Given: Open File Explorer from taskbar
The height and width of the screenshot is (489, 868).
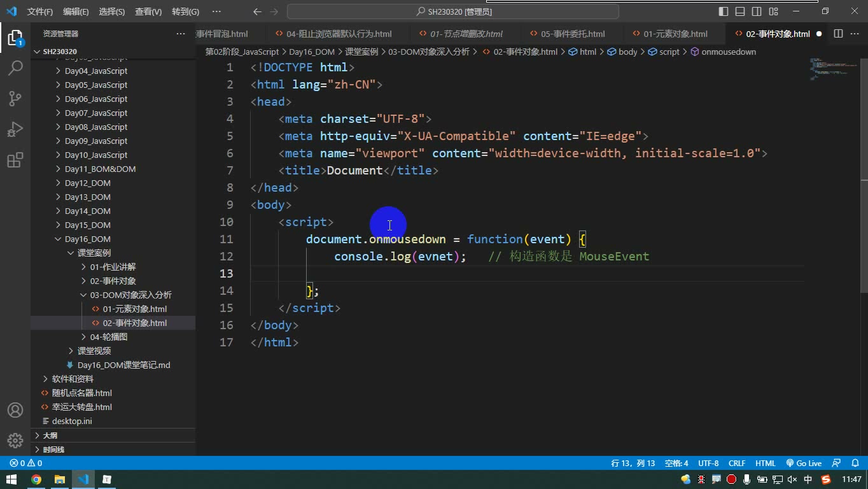Looking at the screenshot, I should click(60, 479).
